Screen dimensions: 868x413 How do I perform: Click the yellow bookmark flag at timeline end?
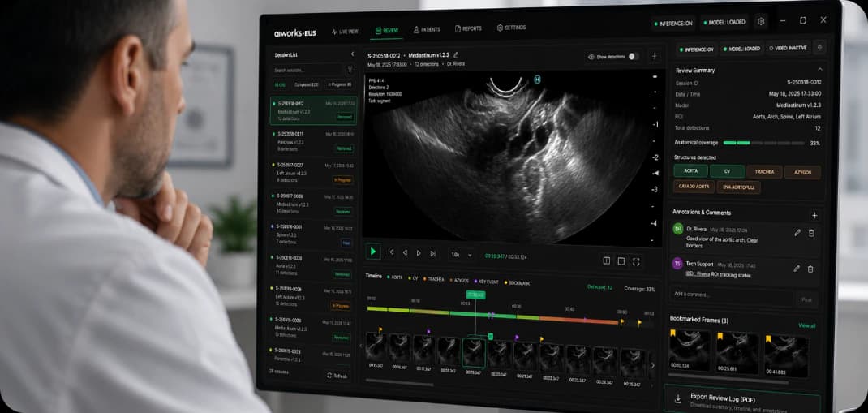pos(639,321)
